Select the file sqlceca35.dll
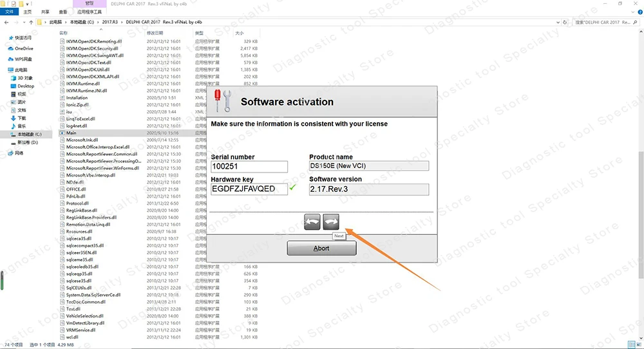644x349 pixels. click(x=79, y=238)
